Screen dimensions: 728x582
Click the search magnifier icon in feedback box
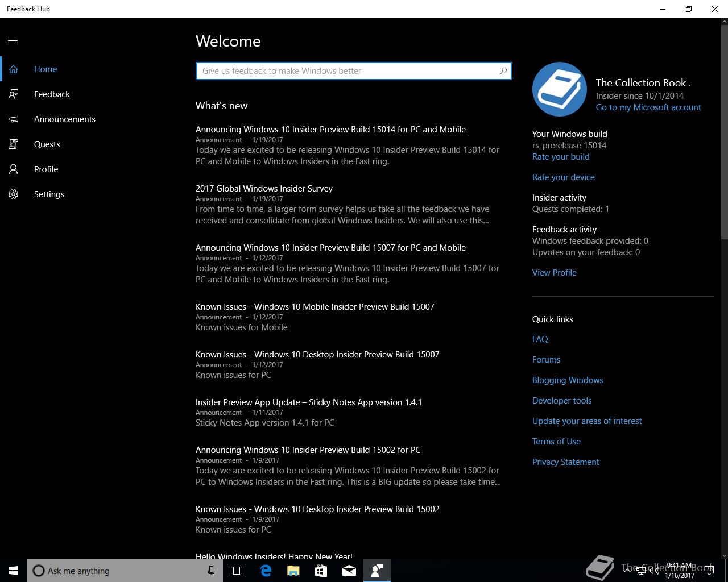(x=503, y=71)
